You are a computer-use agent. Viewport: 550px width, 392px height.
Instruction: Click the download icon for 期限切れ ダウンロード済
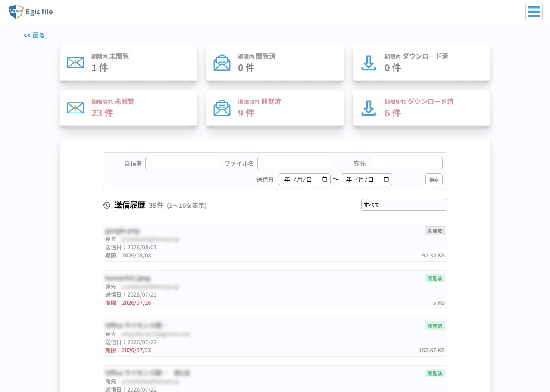point(369,108)
